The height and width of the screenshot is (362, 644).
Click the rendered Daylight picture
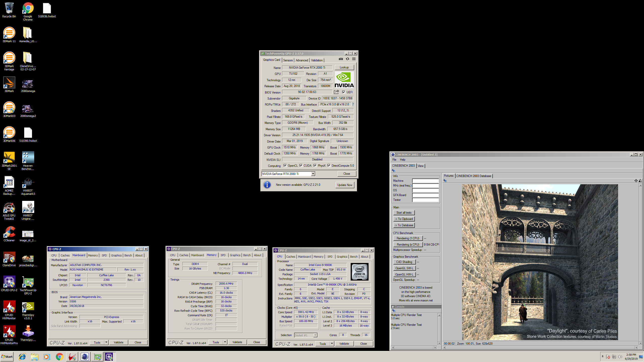pyautogui.click(x=540, y=262)
